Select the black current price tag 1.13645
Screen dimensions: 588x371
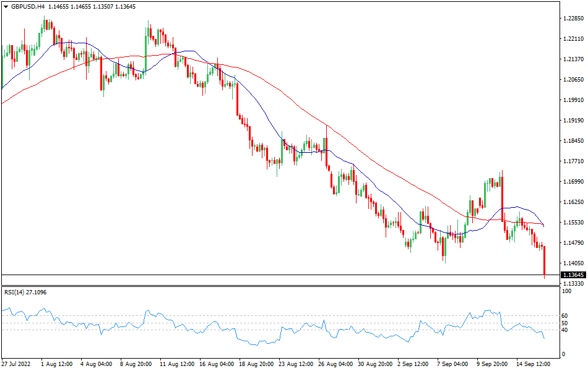pos(573,275)
